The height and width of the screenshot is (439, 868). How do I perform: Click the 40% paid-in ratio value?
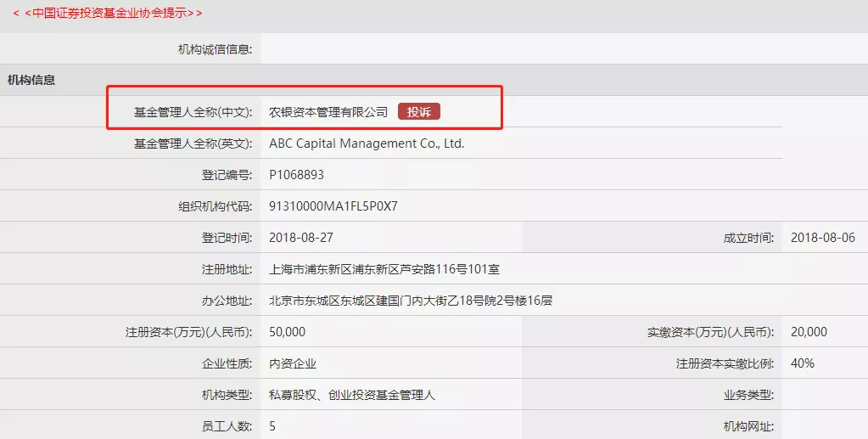point(802,363)
